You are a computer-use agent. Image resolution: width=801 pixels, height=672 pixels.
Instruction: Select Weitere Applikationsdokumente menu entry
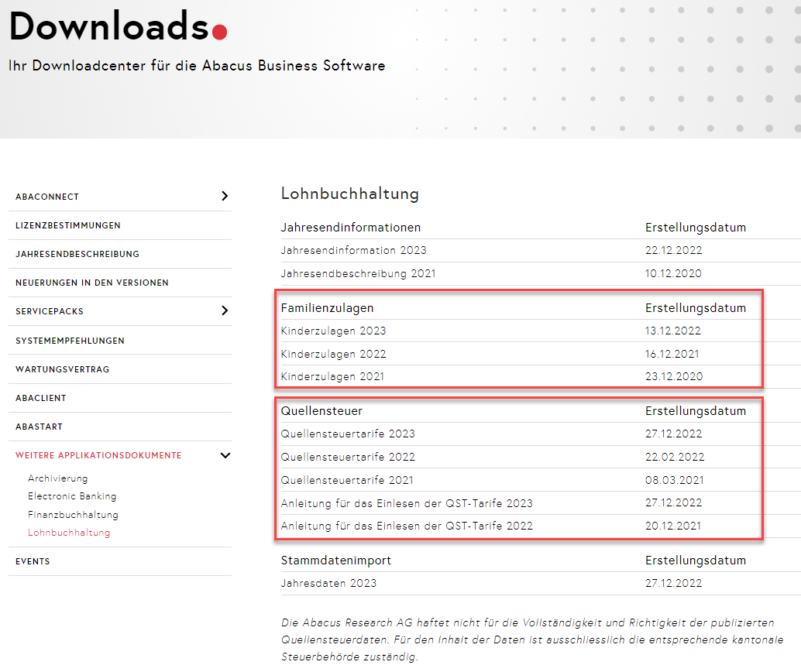click(x=98, y=455)
